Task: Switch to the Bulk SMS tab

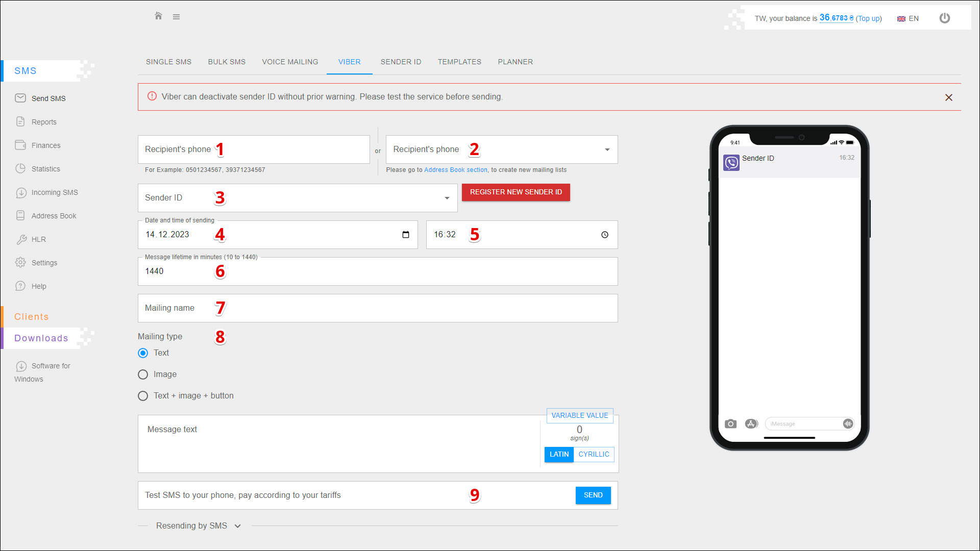Action: (227, 62)
